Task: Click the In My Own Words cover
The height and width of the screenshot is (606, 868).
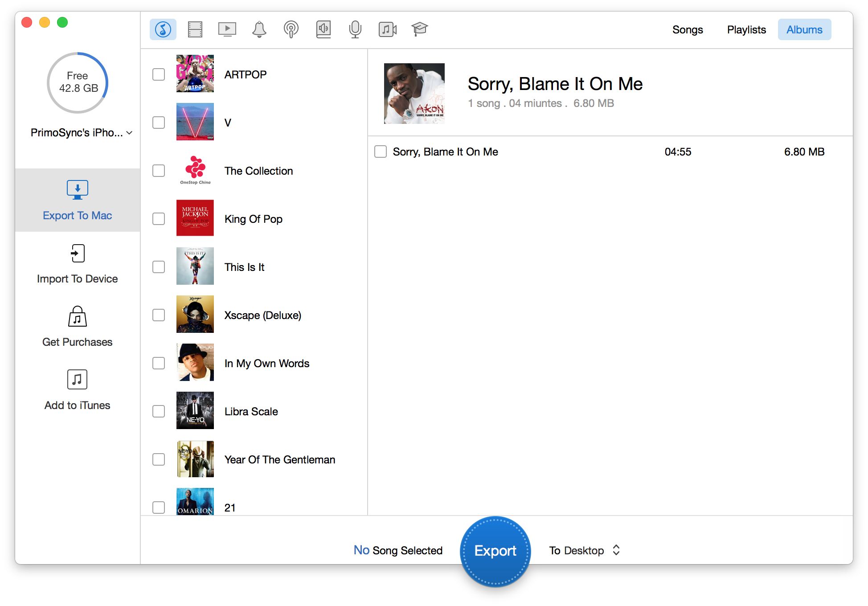Action: coord(195,362)
